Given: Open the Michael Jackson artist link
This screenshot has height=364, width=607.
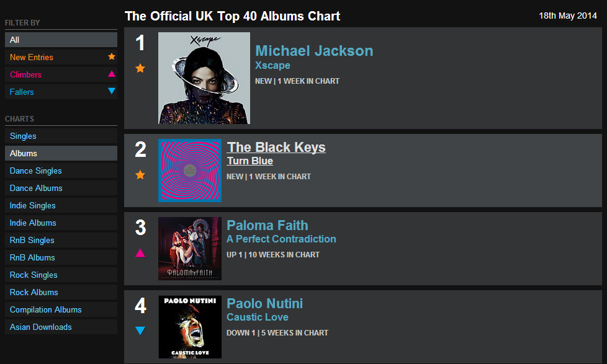Looking at the screenshot, I should tap(314, 51).
